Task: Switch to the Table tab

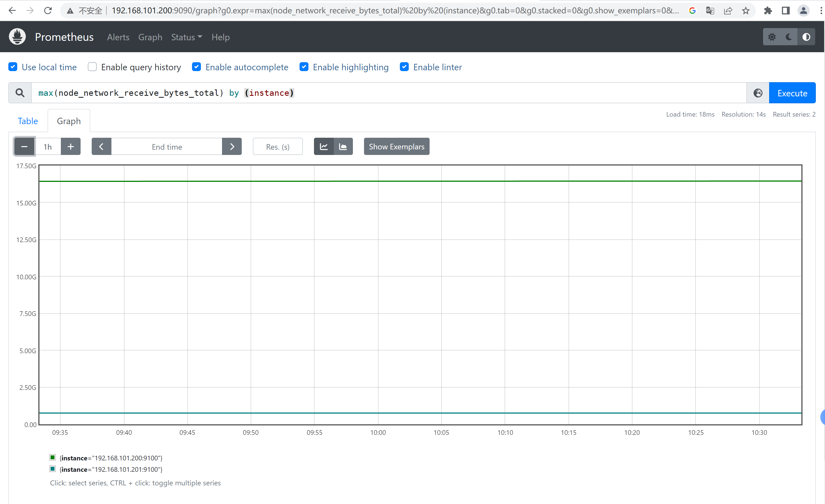Action: click(28, 121)
